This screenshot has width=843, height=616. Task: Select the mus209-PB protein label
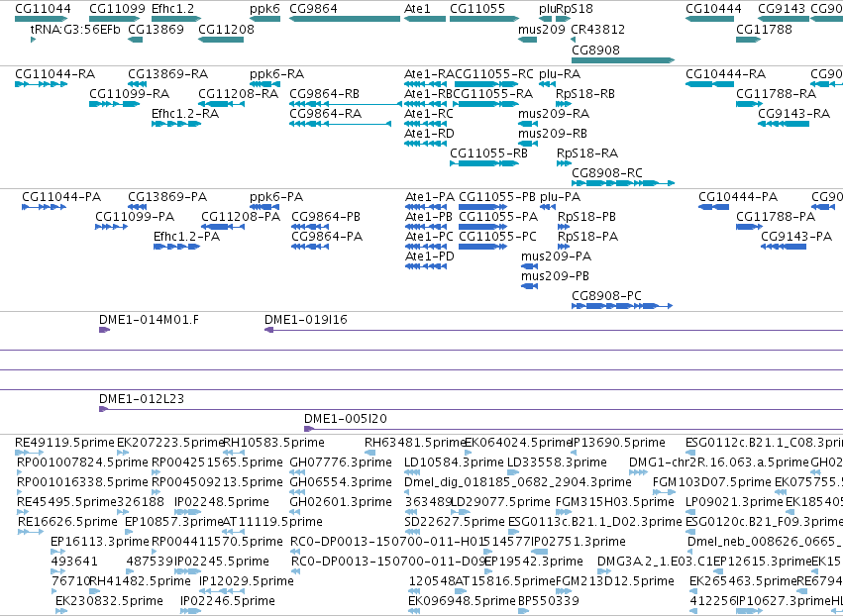[555, 276]
